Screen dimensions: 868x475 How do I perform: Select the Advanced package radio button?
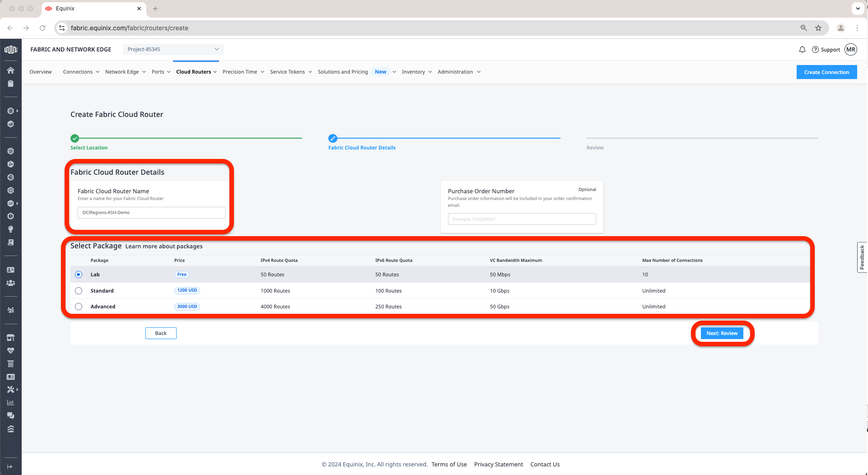79,307
